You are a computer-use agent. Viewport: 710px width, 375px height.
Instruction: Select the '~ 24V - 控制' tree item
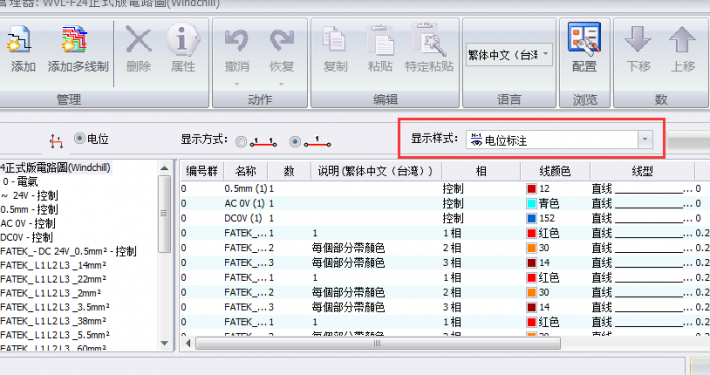pos(29,196)
